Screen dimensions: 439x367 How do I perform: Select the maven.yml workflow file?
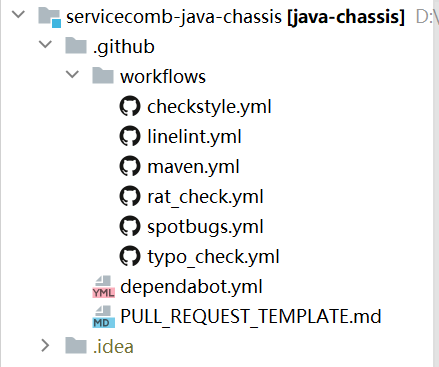pyautogui.click(x=193, y=167)
